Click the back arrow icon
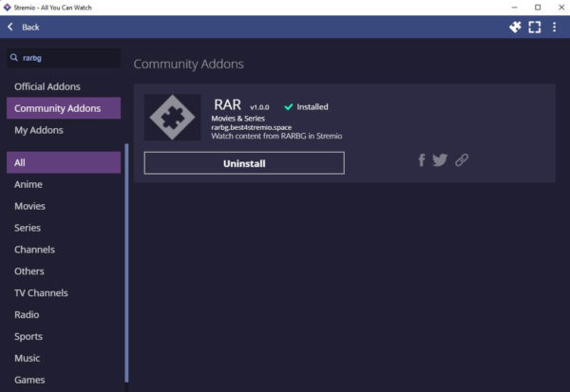 (x=10, y=27)
